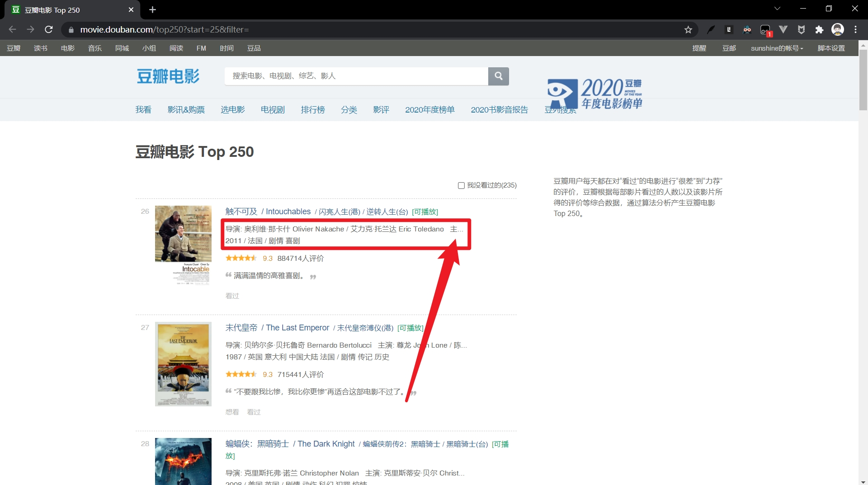Toggle the 我没看过的(235) checkbox

point(461,185)
